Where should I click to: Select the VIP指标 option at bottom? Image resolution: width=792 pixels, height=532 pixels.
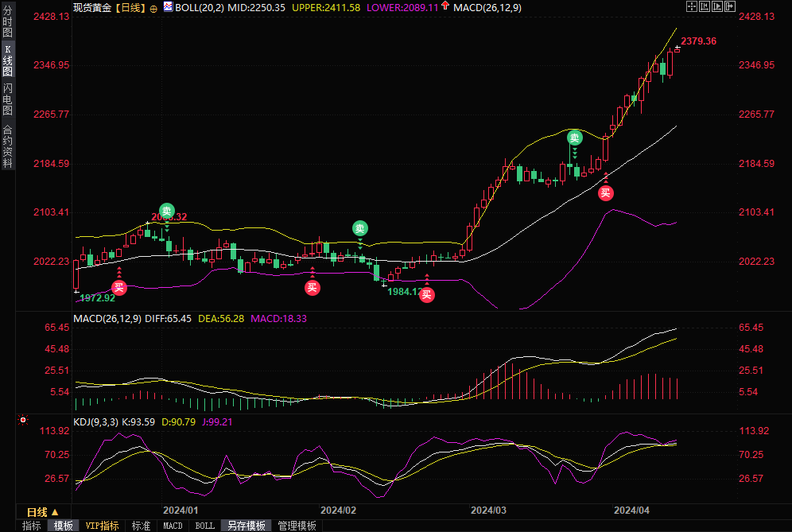click(x=102, y=526)
